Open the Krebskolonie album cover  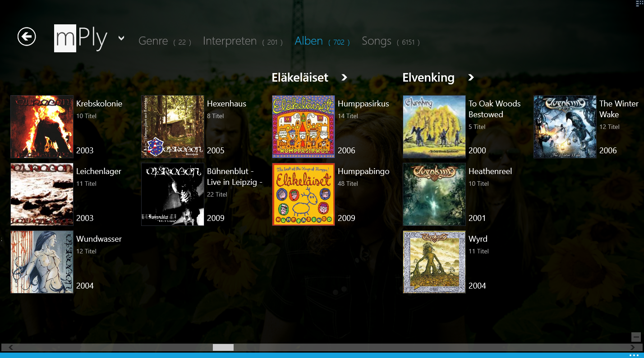pyautogui.click(x=42, y=127)
